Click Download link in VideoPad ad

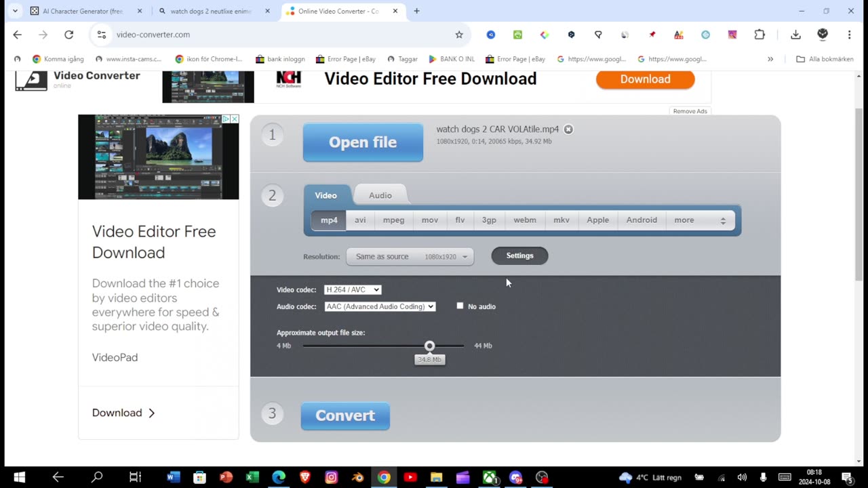123,413
